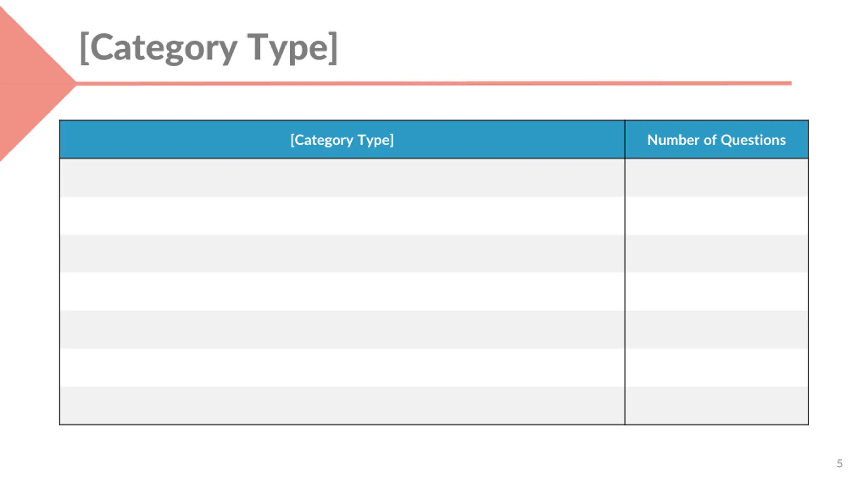The image size is (868, 488).
Task: Click fifth body row in Number of Questions column
Action: click(716, 329)
